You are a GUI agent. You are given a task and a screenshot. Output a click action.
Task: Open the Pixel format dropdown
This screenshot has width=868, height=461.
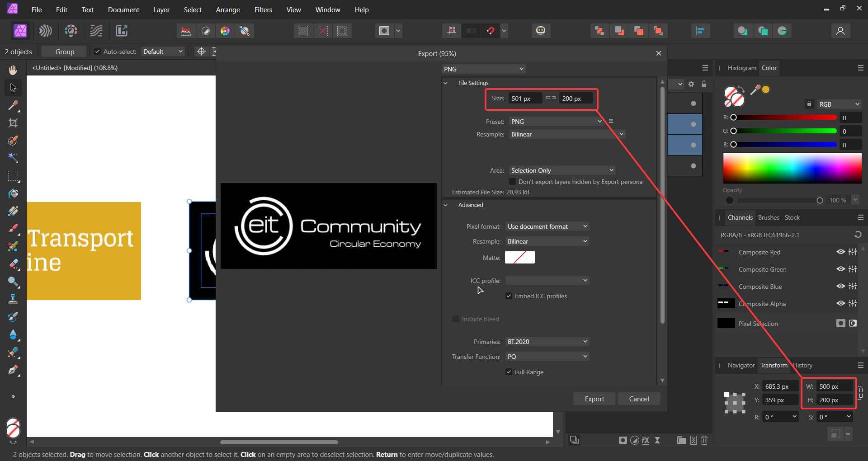547,226
